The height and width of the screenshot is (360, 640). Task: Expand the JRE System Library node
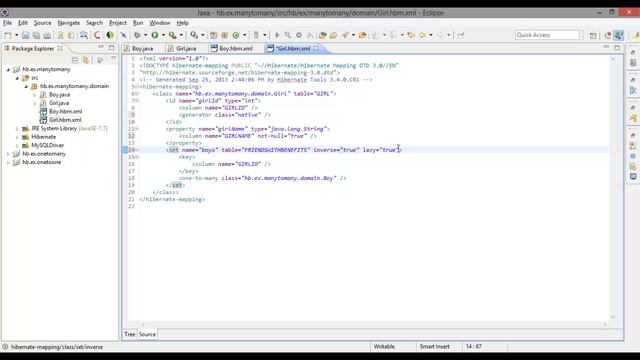[x=17, y=129]
